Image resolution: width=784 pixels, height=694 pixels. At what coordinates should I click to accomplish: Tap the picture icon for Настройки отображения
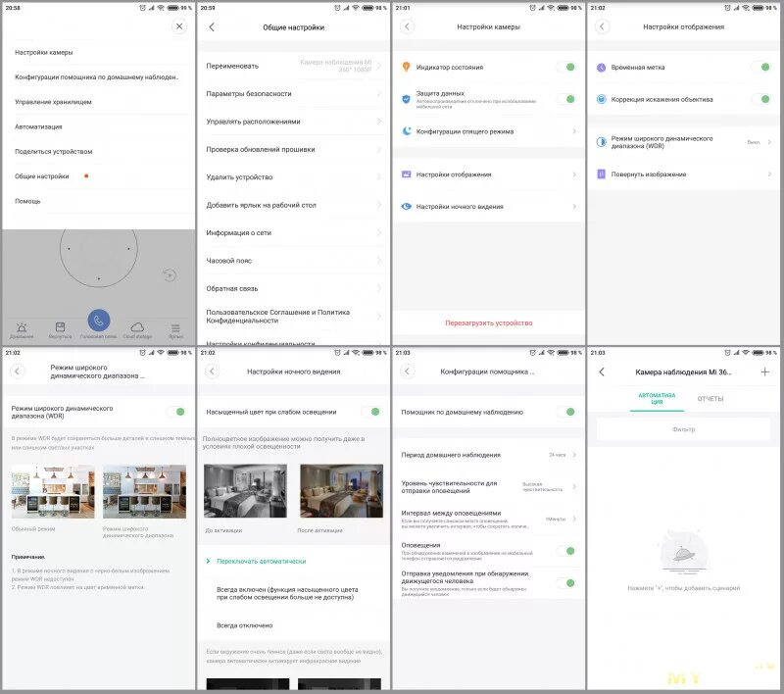click(x=406, y=174)
